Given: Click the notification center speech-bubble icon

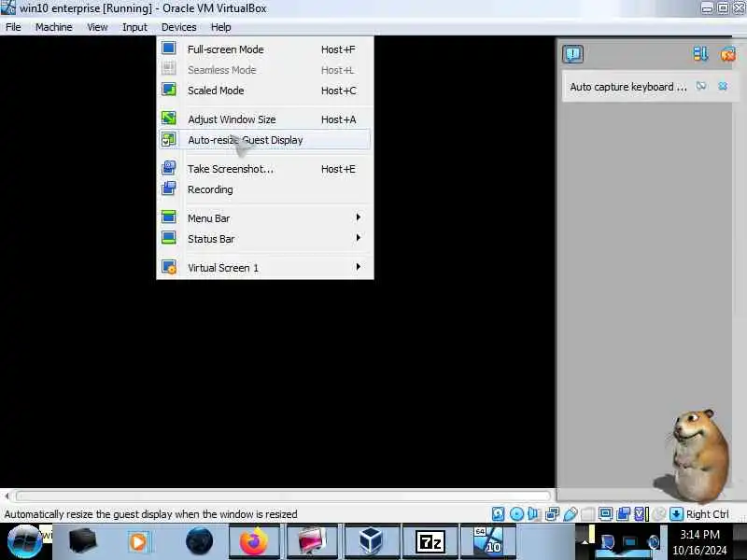Looking at the screenshot, I should (572, 54).
